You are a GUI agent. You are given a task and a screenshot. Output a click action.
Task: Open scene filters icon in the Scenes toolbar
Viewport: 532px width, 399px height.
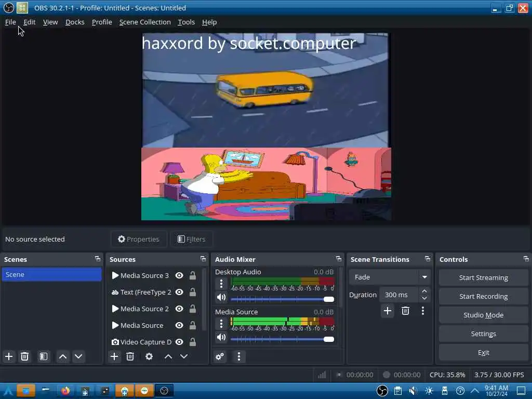tap(44, 356)
